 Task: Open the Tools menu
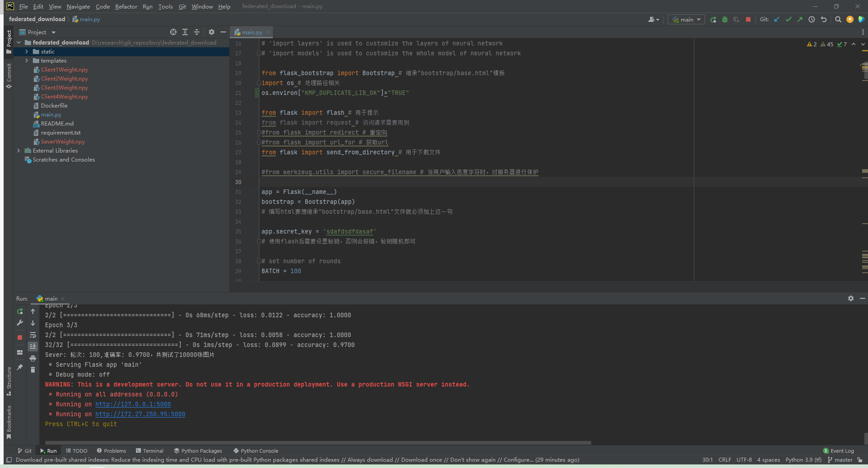point(165,6)
